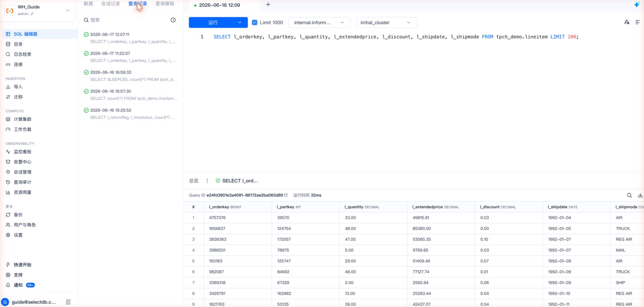Click the l_partkey column header

(305, 207)
